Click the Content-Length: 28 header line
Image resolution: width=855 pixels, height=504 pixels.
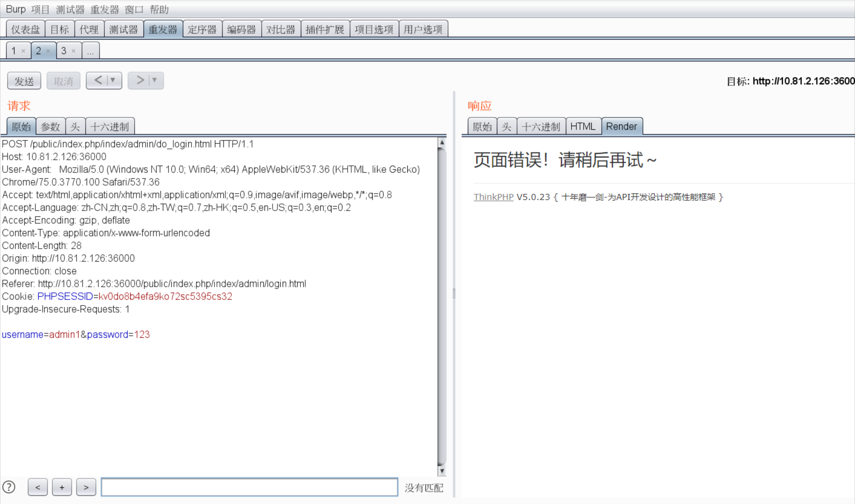coord(42,246)
